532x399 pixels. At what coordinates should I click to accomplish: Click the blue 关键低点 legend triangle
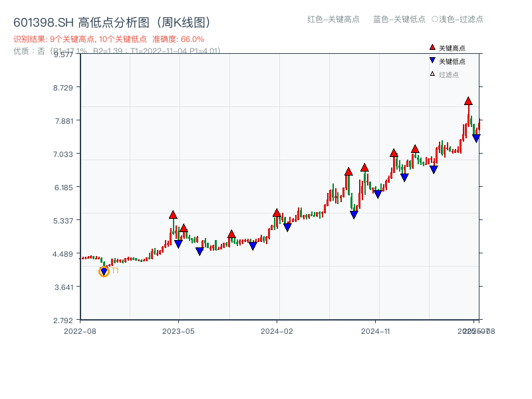tap(432, 61)
